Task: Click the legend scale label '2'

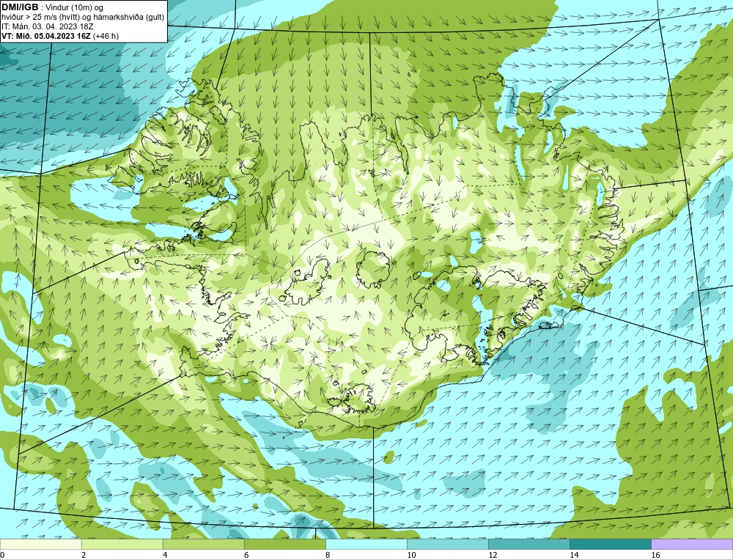Action: [84, 555]
